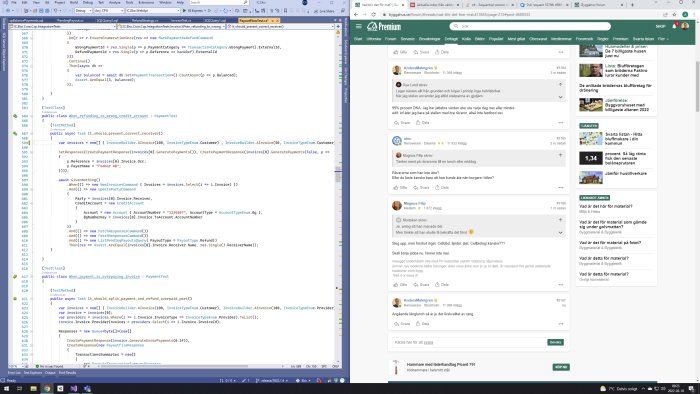Click the Byggahus site search field
This screenshot has height=394, width=700.
pyautogui.click(x=530, y=26)
